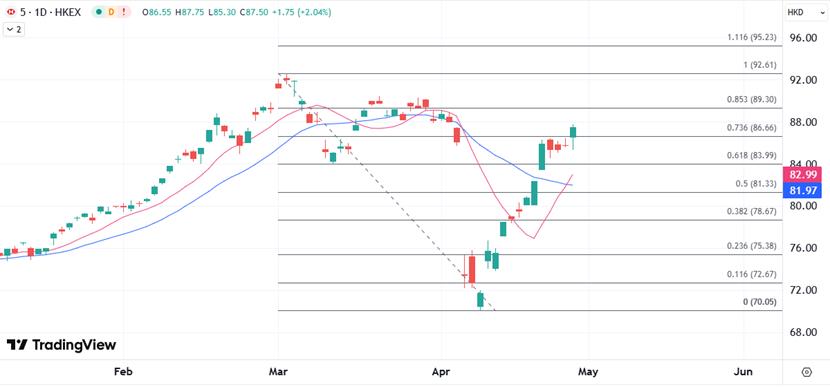Open the HKD currency selector

pos(796,12)
